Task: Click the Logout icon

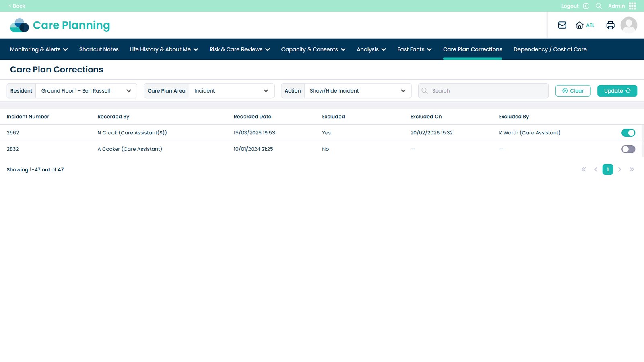Action: [586, 6]
